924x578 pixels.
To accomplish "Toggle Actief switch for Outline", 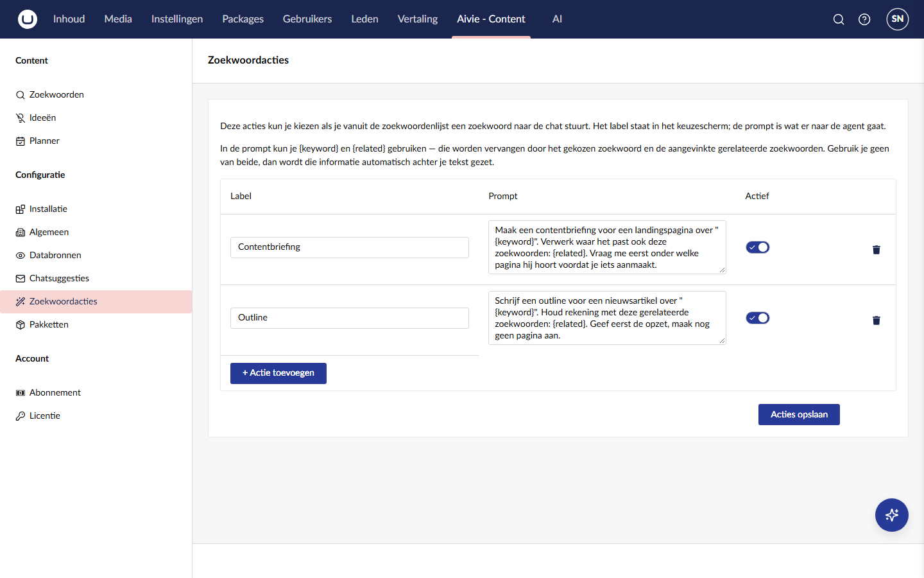I will tap(758, 318).
